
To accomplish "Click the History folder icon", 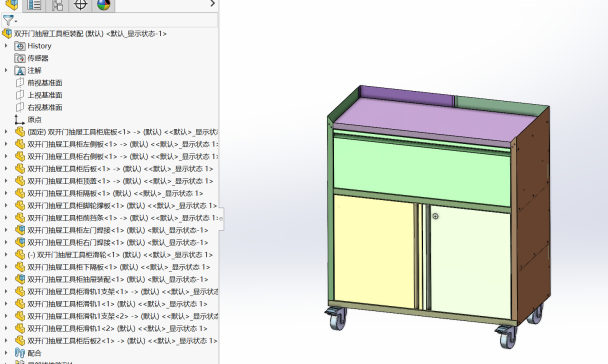I will (20, 46).
